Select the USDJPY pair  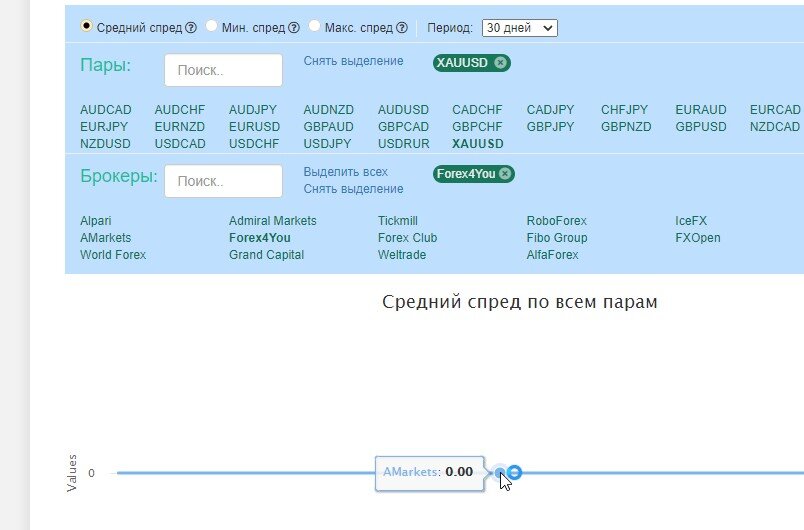327,144
